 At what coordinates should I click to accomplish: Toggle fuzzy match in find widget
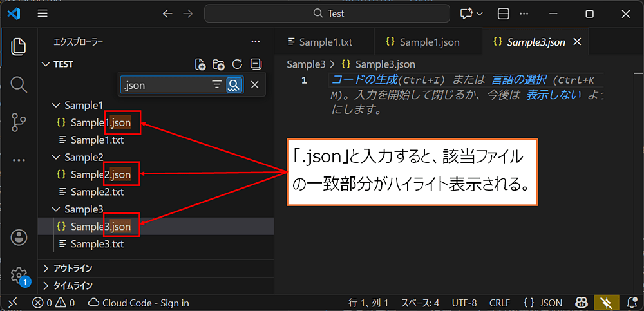click(234, 84)
